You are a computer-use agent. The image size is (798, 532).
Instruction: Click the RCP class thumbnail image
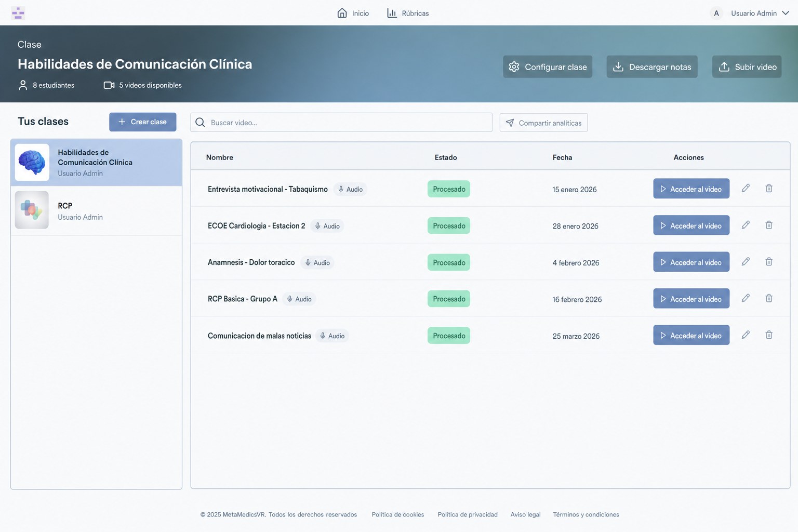(32, 210)
